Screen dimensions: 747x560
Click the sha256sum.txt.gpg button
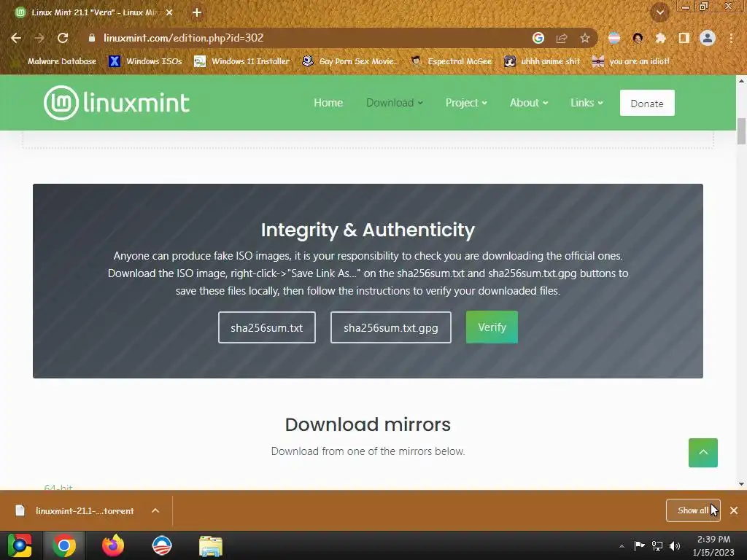391,327
